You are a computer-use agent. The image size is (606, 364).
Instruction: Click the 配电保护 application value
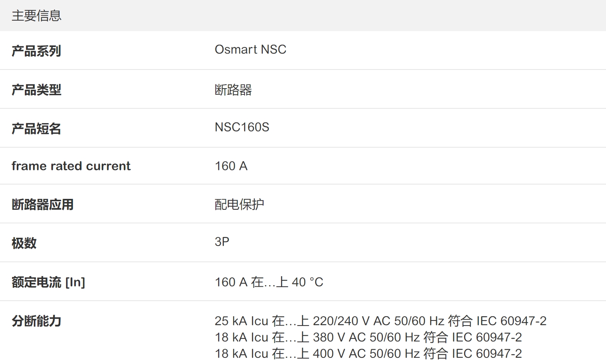pyautogui.click(x=239, y=204)
